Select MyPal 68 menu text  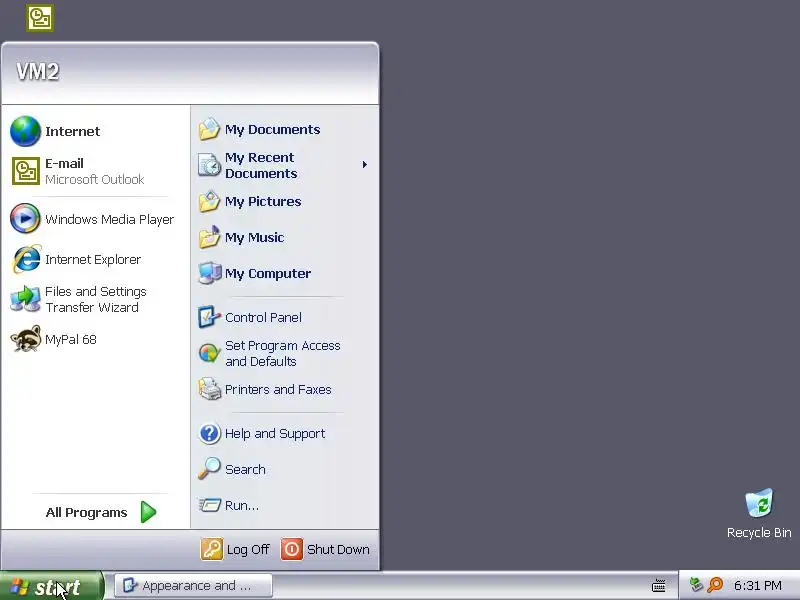point(71,340)
